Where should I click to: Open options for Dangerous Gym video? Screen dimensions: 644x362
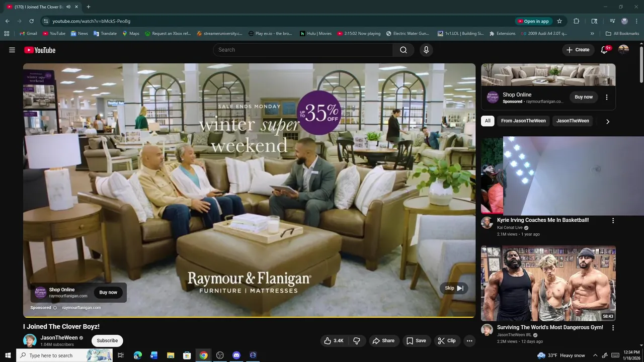pyautogui.click(x=613, y=328)
